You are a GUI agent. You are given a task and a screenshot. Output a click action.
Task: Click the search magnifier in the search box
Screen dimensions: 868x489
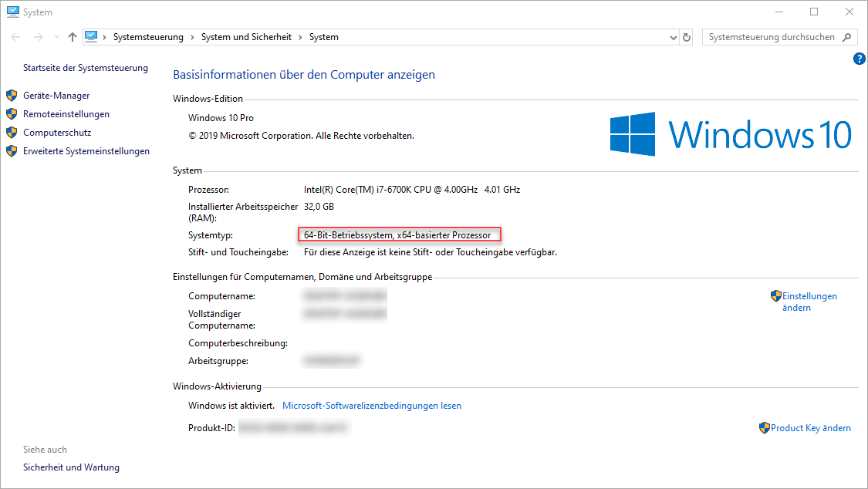pos(846,36)
